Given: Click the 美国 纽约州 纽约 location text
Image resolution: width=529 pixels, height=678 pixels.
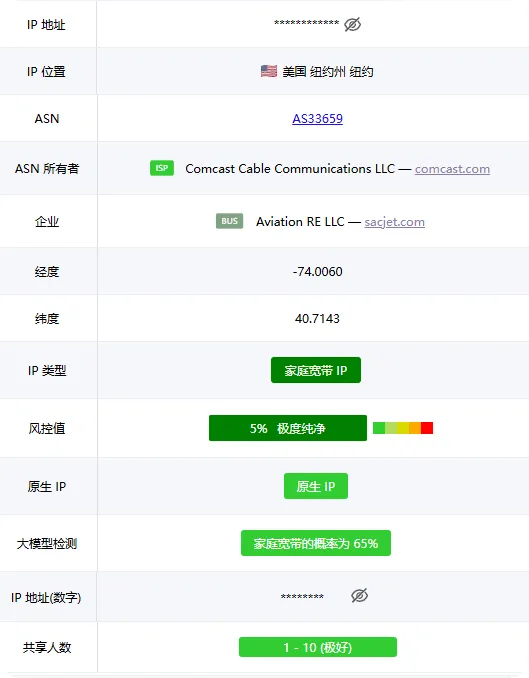Looking at the screenshot, I should [x=328, y=71].
